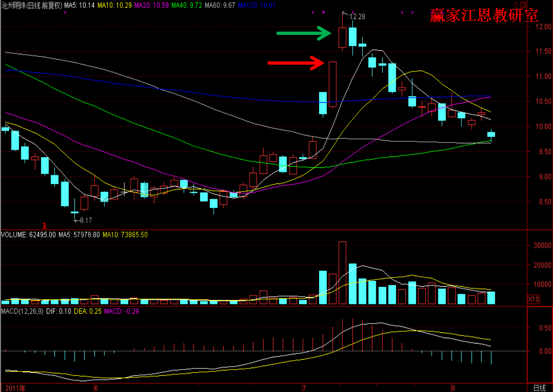Click the red candlestick beside red arrow
The image size is (553, 392).
pyautogui.click(x=333, y=84)
